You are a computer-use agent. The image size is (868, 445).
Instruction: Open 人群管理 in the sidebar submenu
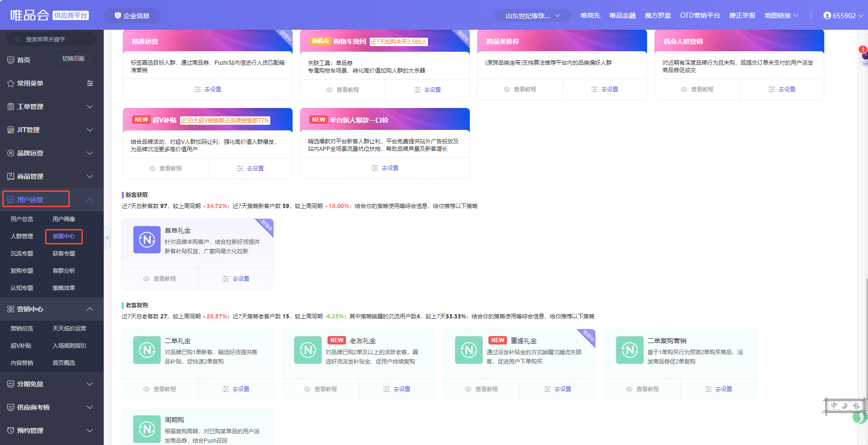(22, 236)
